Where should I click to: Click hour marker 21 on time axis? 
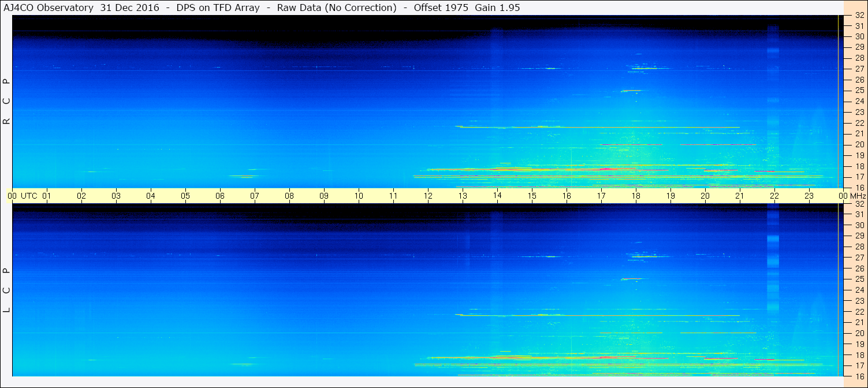tap(740, 196)
